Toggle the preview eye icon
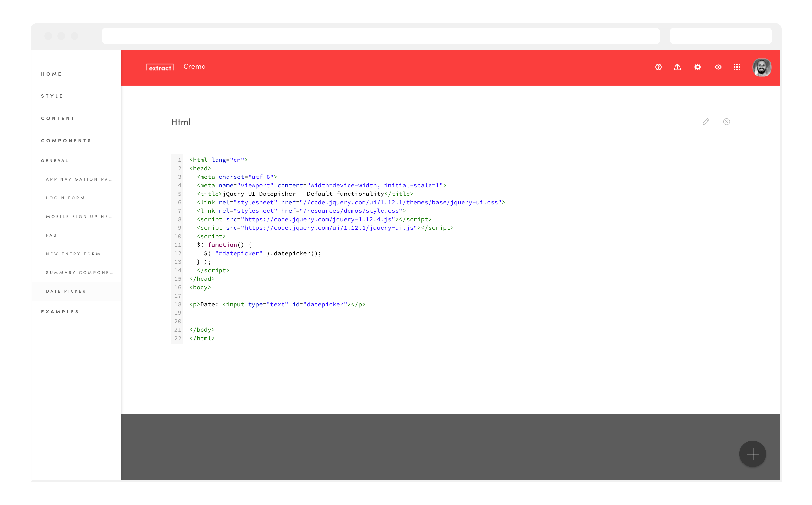Viewport: 812px width, 505px height. (718, 67)
